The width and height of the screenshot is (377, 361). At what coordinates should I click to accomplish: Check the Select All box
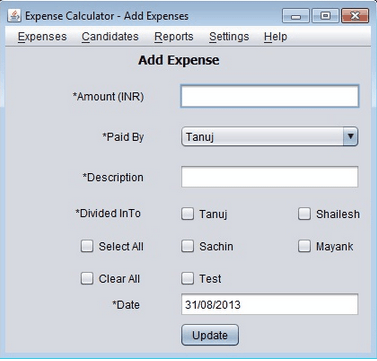(x=87, y=246)
